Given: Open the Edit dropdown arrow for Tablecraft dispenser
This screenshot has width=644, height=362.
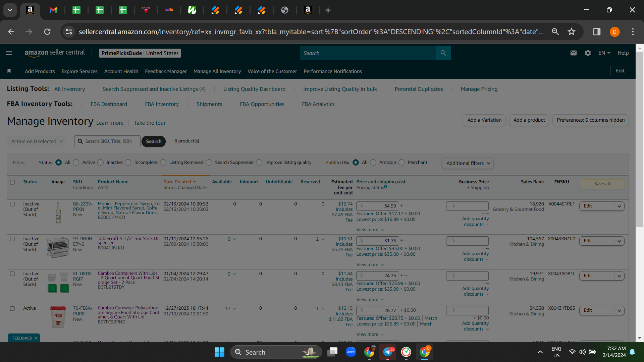Looking at the screenshot, I should click(619, 241).
